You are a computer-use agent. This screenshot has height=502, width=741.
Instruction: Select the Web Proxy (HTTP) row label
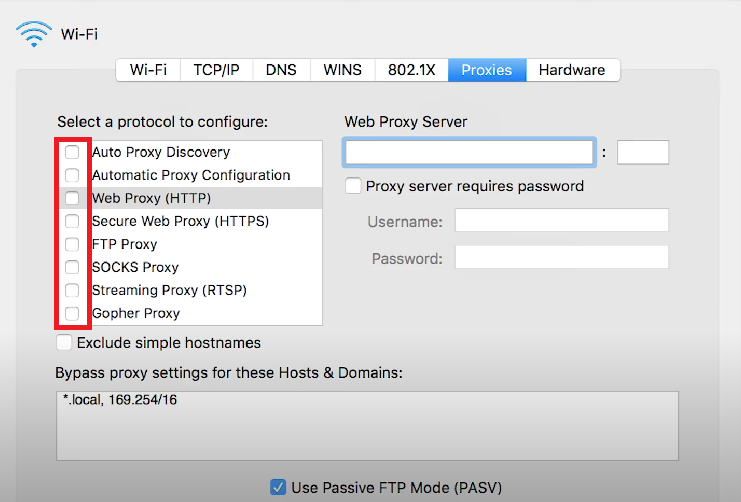(151, 198)
